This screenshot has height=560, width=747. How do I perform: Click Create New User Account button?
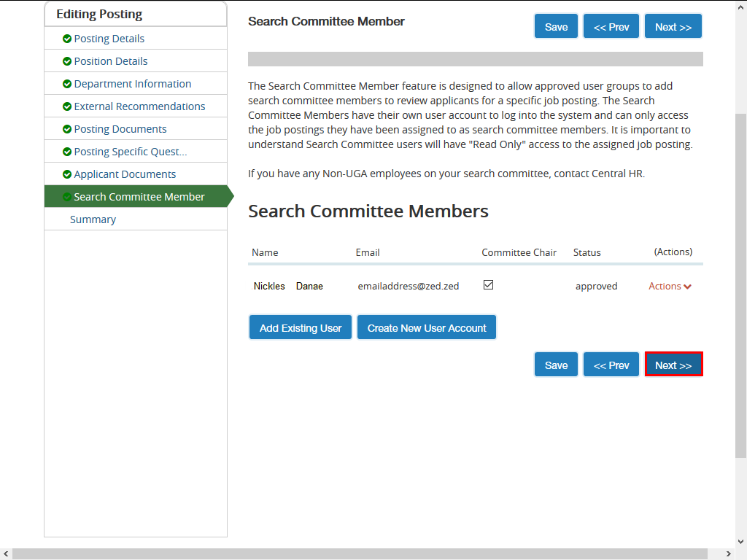pos(427,328)
